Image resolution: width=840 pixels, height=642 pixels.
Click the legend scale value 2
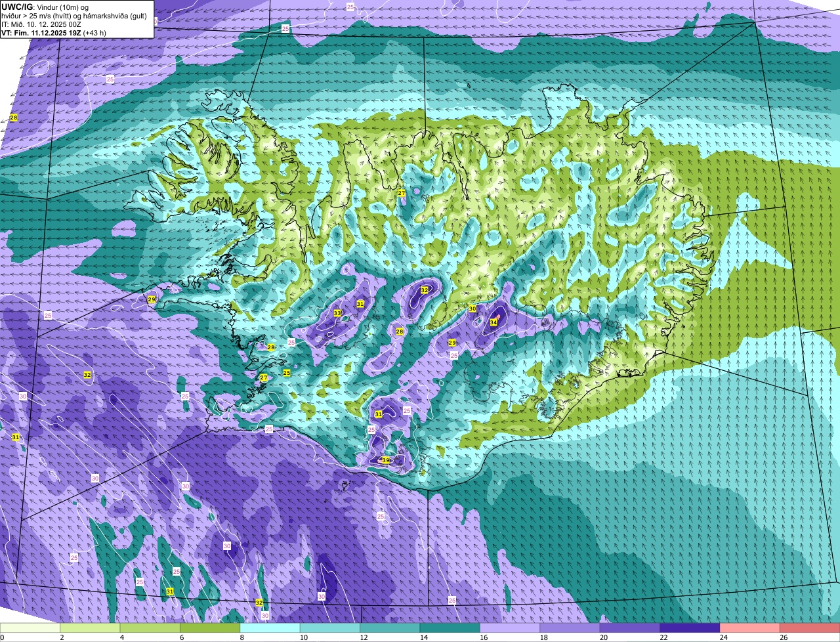coord(62,637)
